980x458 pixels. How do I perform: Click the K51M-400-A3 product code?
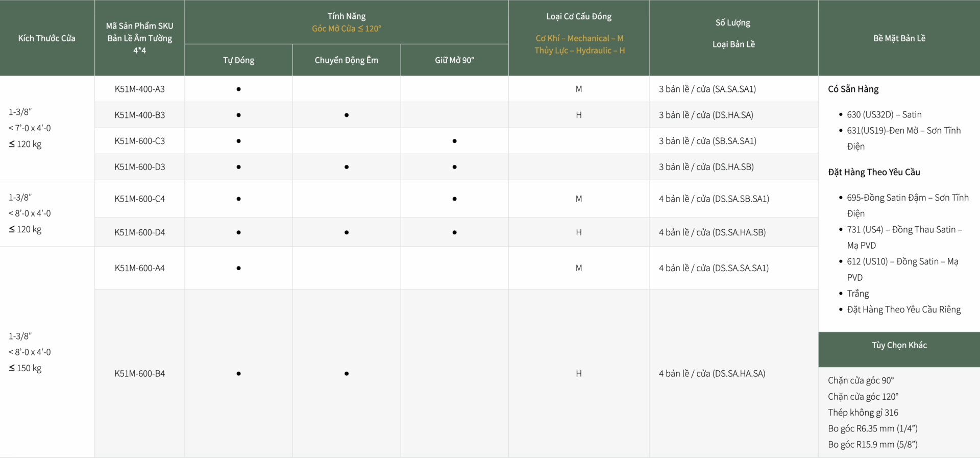click(x=139, y=89)
